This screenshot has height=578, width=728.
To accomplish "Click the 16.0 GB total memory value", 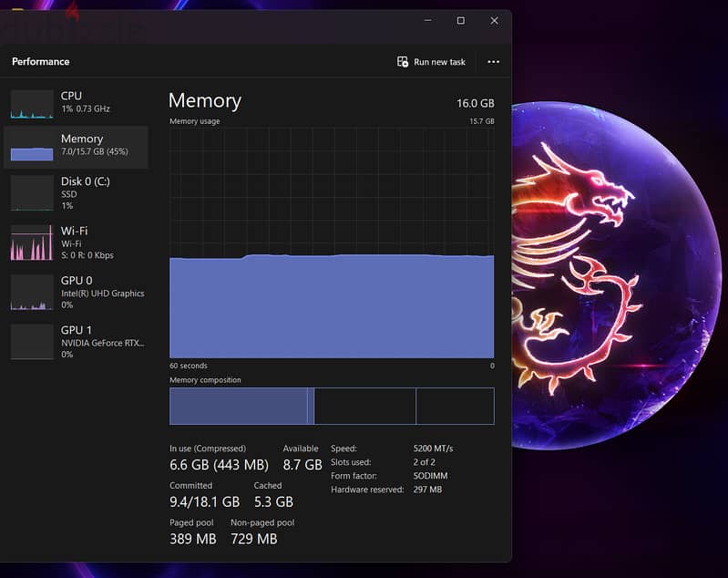I will pyautogui.click(x=476, y=103).
